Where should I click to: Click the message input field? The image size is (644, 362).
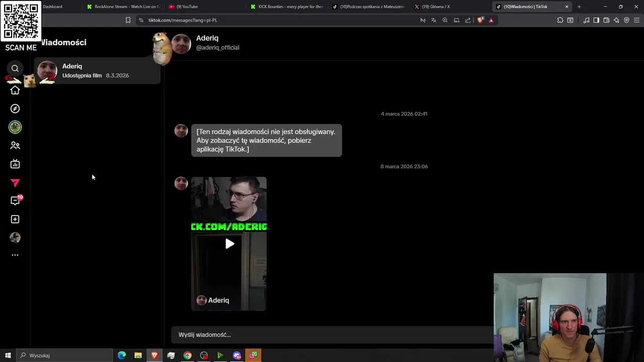point(332,335)
